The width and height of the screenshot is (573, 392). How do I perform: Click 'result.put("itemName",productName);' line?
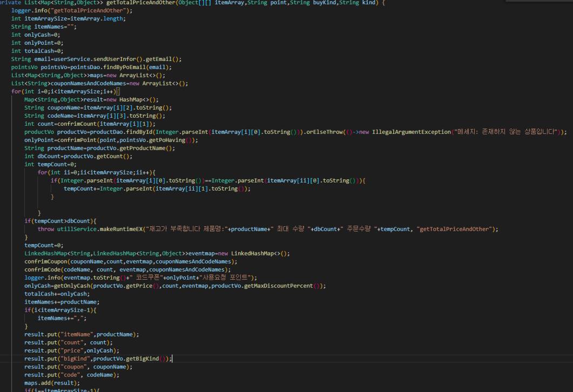82,334
